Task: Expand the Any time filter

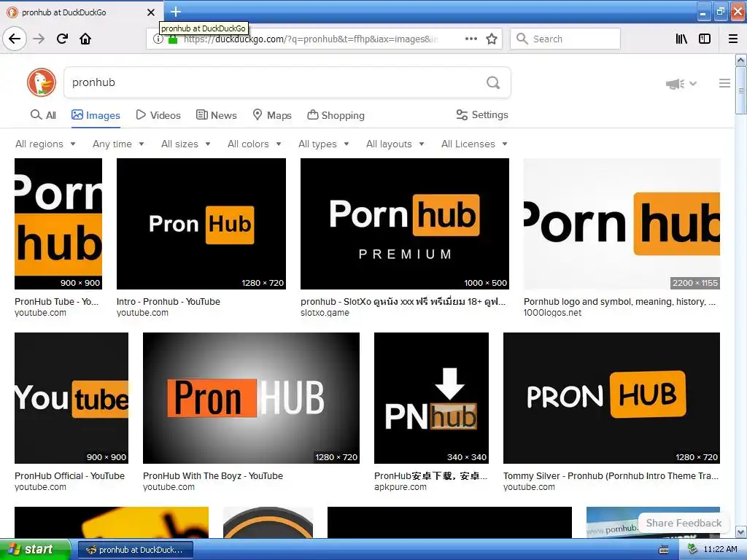Action: 118,144
